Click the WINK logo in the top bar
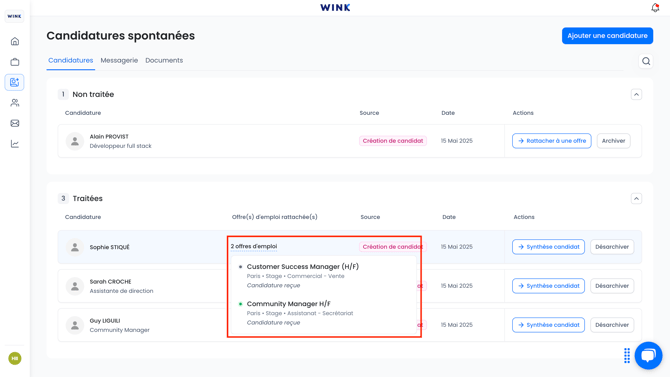 335,7
